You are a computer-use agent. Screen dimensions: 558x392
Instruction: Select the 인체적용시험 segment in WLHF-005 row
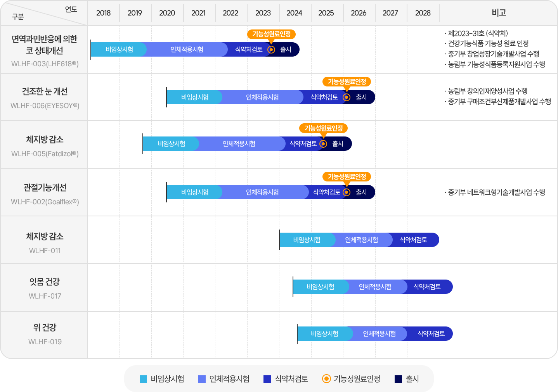[239, 144]
